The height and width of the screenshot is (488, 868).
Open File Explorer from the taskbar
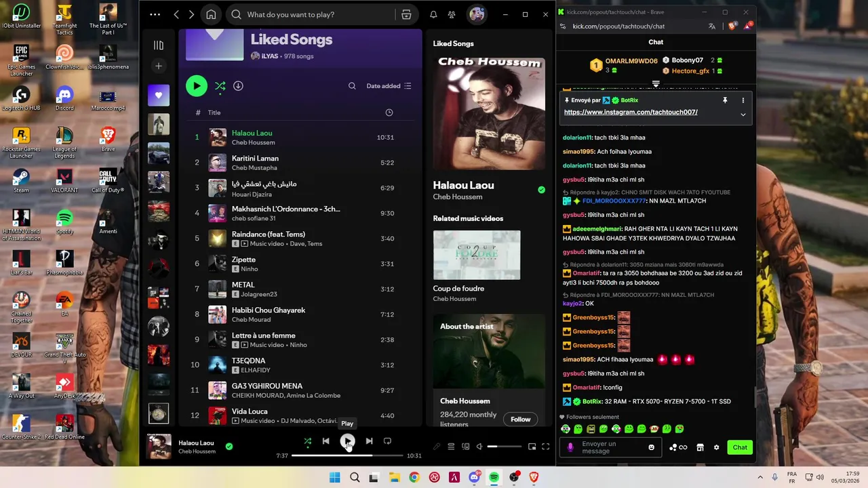tap(394, 478)
